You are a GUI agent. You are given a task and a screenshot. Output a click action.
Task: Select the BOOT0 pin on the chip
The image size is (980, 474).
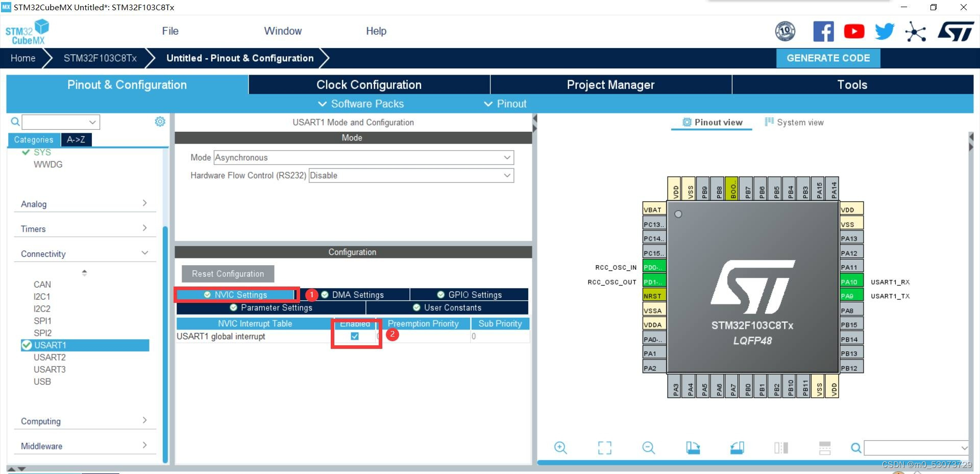click(x=733, y=188)
